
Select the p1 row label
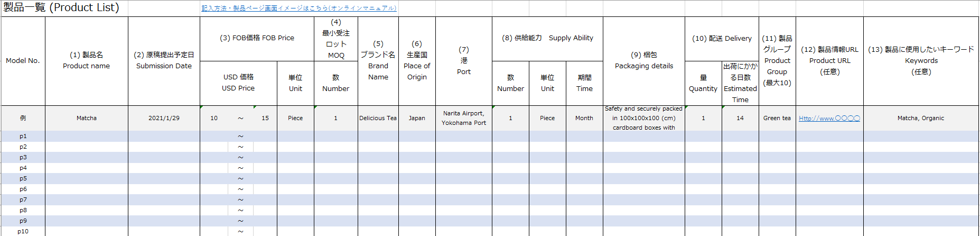[23, 136]
